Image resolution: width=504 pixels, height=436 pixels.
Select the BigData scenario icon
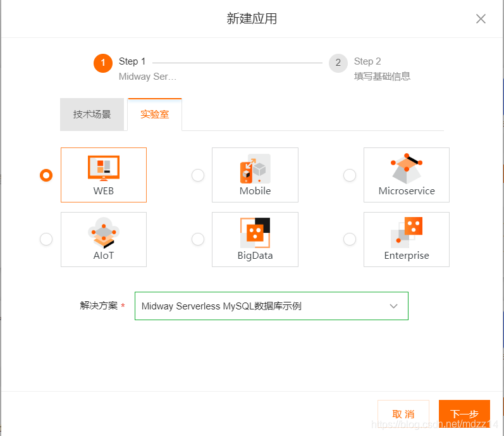255,233
